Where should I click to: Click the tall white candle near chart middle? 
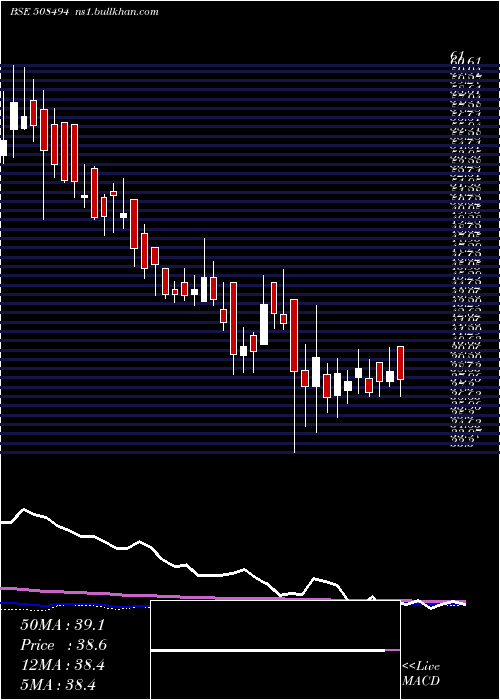pos(264,324)
